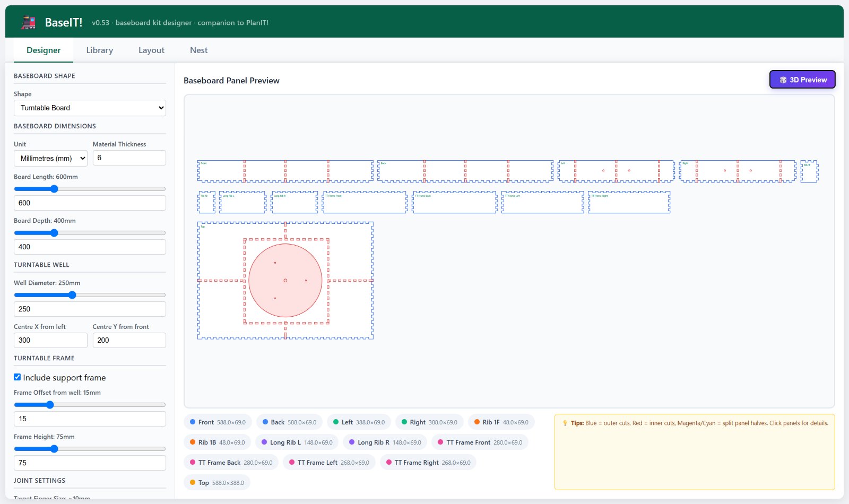Open the Unit dropdown showing Millimetres

[50, 158]
